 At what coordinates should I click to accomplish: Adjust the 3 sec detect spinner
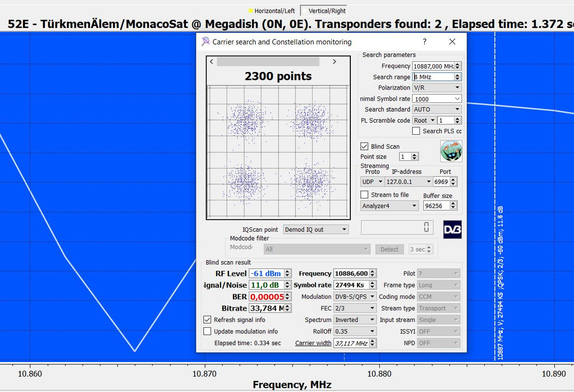[429, 249]
